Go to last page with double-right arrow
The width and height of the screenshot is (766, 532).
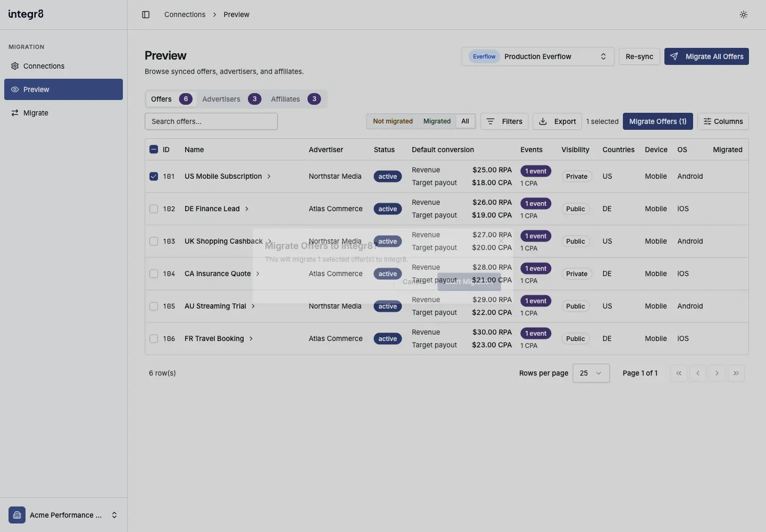click(736, 373)
